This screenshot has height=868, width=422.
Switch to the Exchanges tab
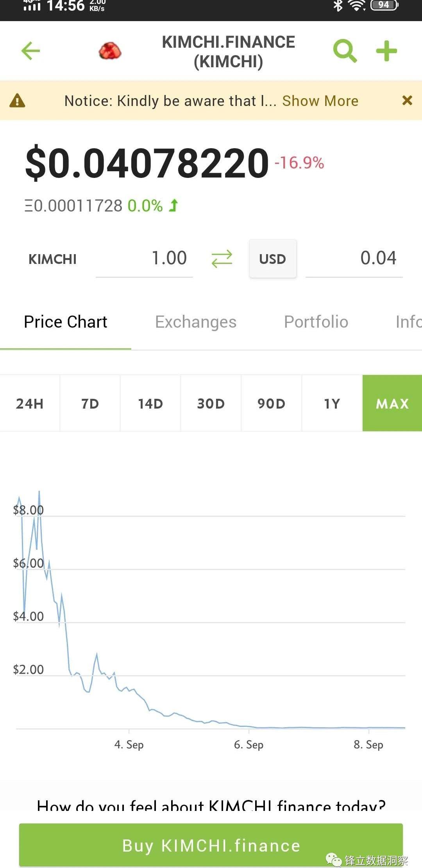click(x=196, y=322)
